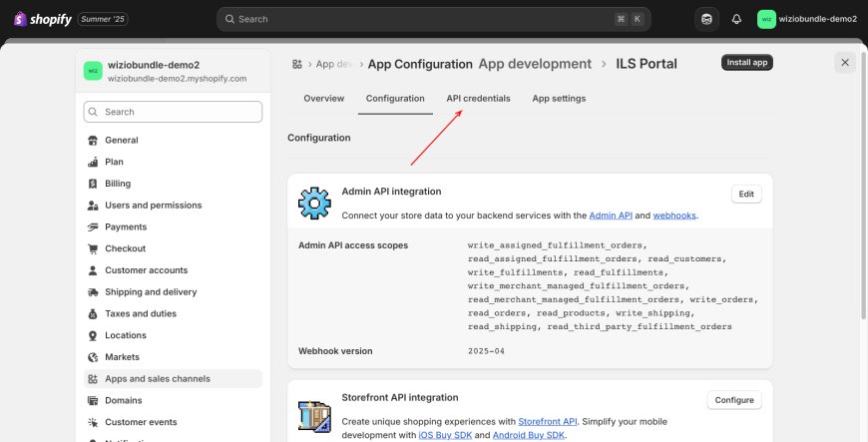This screenshot has height=442, width=868.
Task: Click the Shopify logo
Action: click(x=43, y=19)
